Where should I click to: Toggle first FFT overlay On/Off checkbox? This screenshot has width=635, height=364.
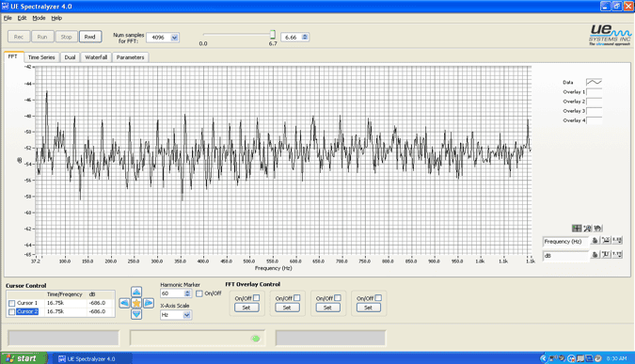point(256,298)
